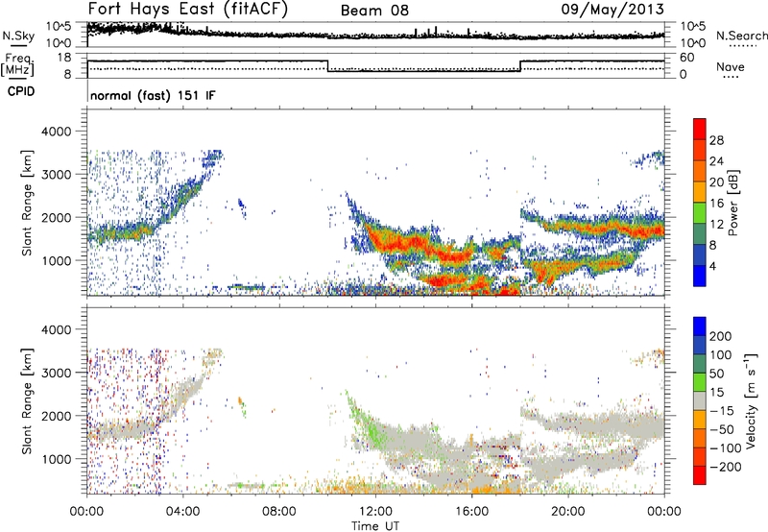Screen dimensions: 768x532
Task: Click the "16" label on Power color bar
Action: (716, 204)
